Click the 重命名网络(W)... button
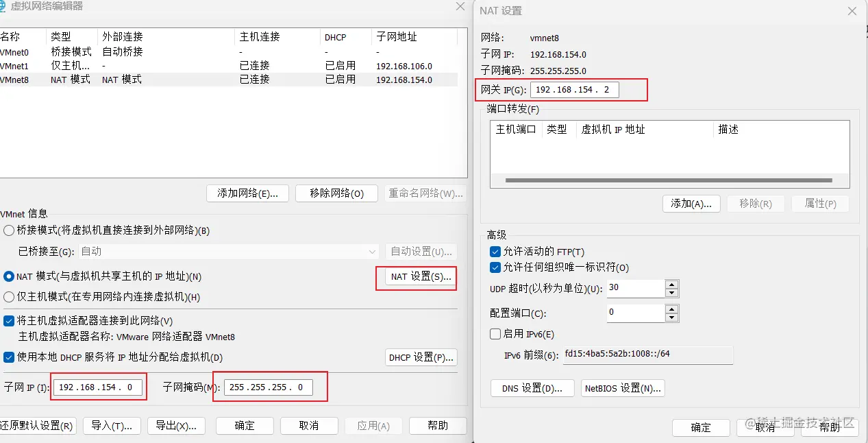Screen dimensions: 868x443 click(x=425, y=193)
